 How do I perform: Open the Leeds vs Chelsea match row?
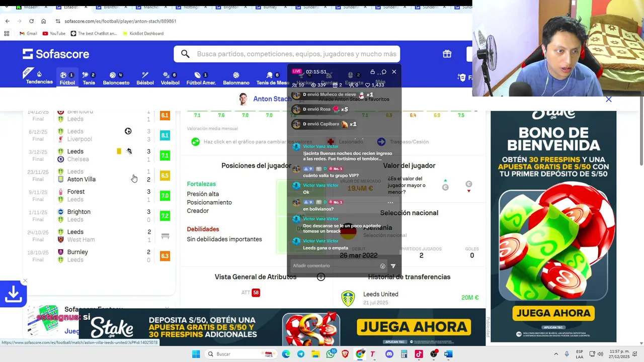point(99,155)
